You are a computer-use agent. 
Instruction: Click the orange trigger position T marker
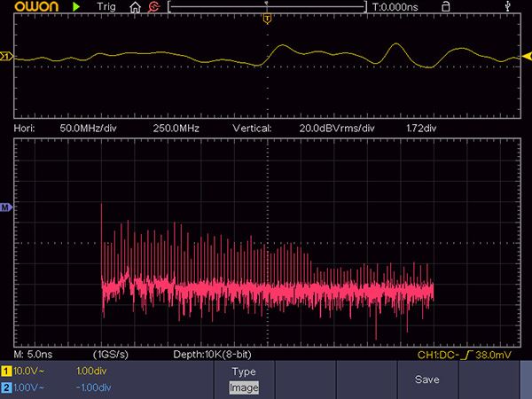pyautogui.click(x=267, y=19)
